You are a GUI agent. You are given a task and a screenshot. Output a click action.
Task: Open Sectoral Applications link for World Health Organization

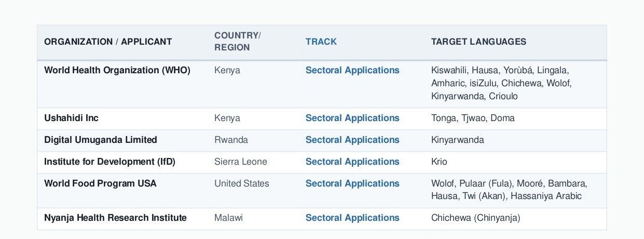(352, 70)
